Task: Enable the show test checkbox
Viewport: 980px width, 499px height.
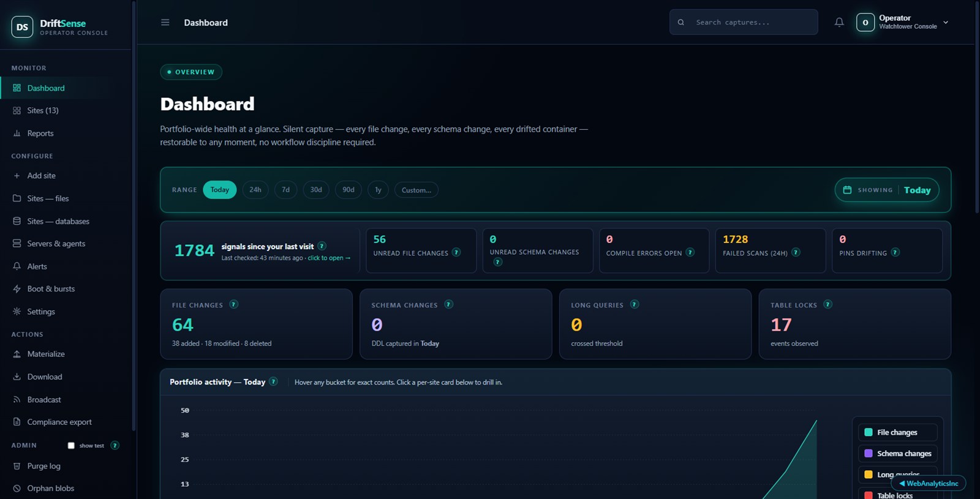Action: (x=71, y=446)
